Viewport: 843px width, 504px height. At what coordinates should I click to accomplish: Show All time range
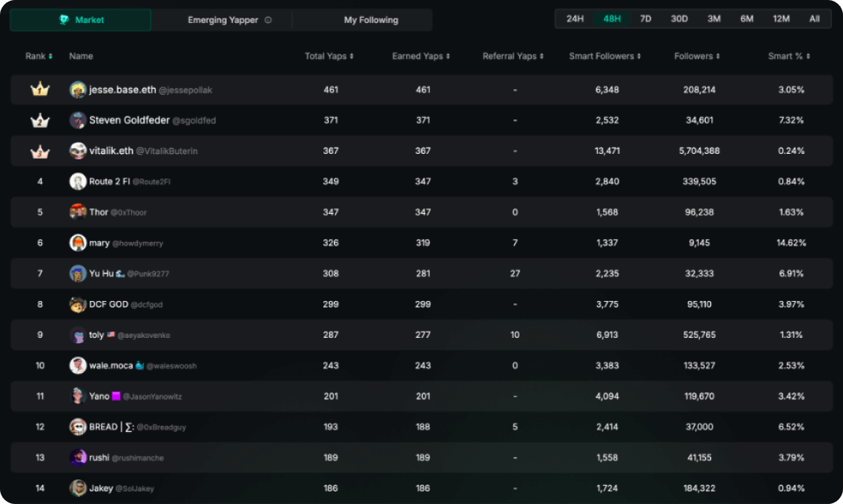(x=815, y=19)
